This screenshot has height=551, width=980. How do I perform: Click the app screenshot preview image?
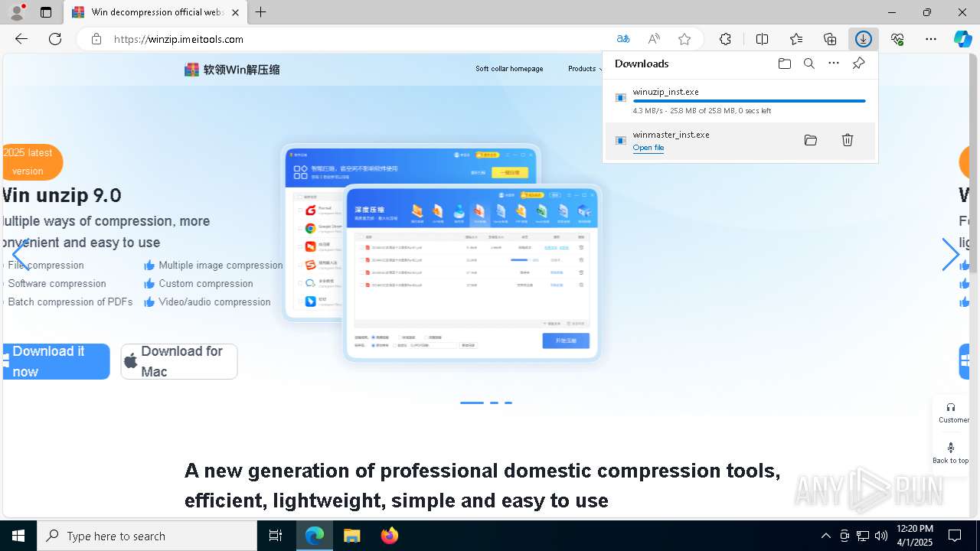[442, 252]
